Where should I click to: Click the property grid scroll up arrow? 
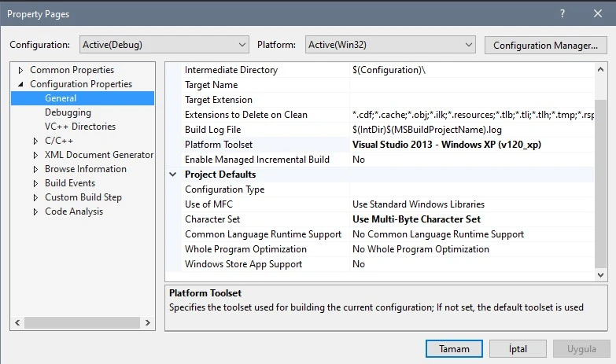(x=600, y=69)
